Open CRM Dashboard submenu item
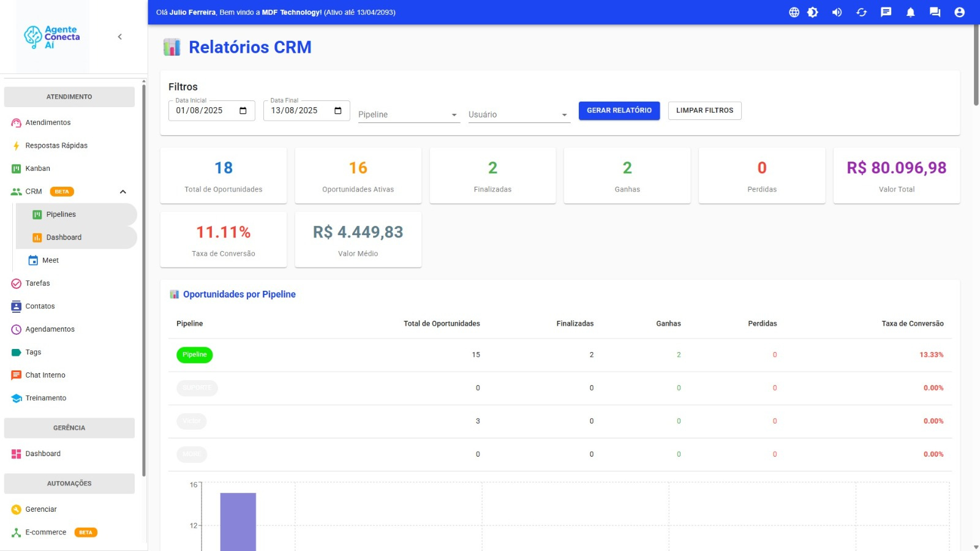This screenshot has width=980, height=551. coord(75,238)
